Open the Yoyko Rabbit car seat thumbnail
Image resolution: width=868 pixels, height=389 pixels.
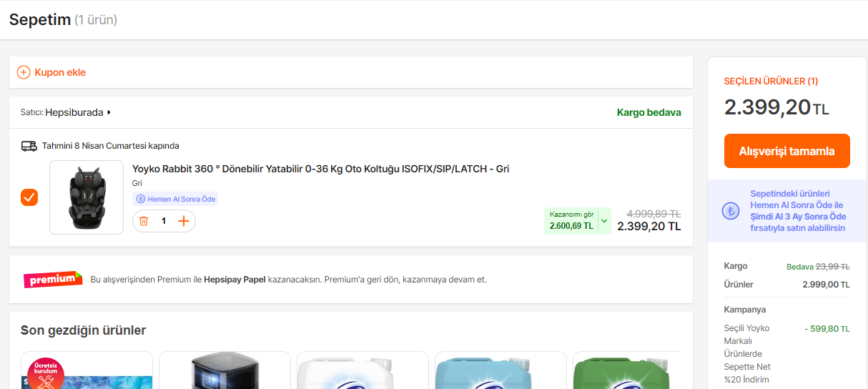click(x=87, y=197)
